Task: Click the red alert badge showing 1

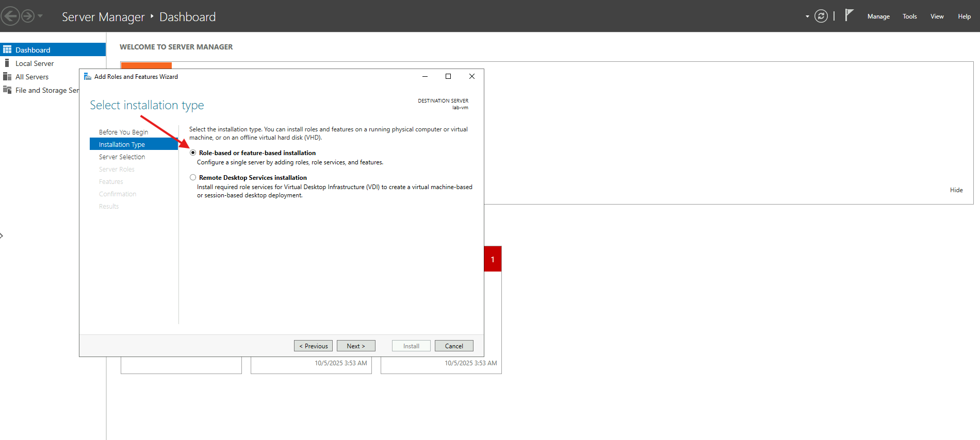Action: coord(493,259)
